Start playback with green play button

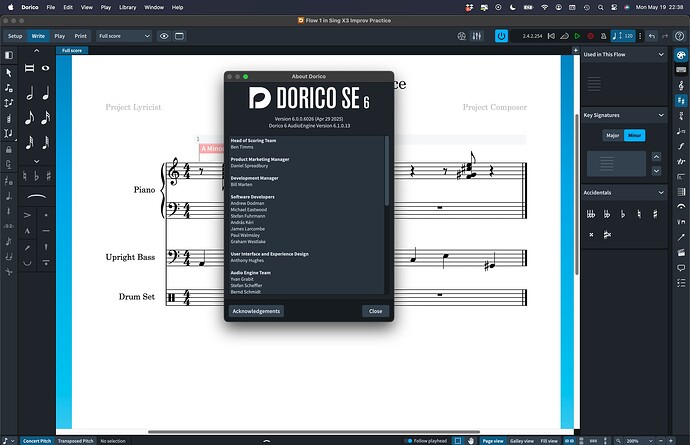click(x=577, y=36)
